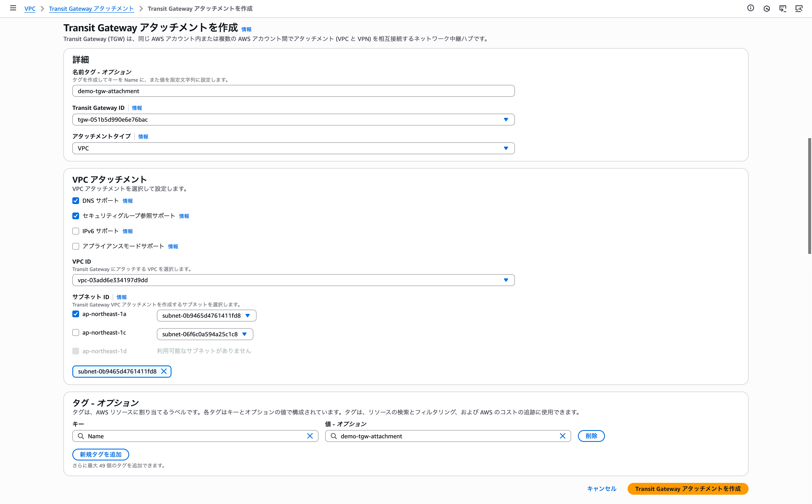Open the VPC ID selection dropdown
This screenshot has width=812, height=504.
pos(293,280)
